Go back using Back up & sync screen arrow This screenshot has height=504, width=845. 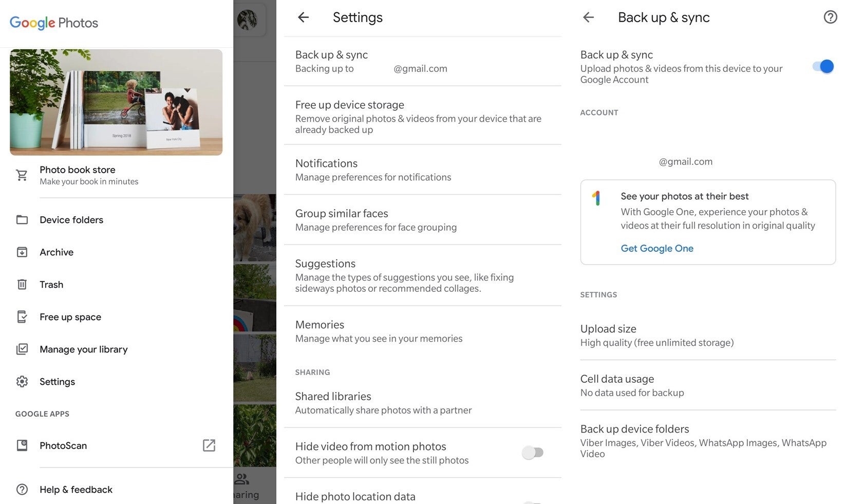pos(588,17)
